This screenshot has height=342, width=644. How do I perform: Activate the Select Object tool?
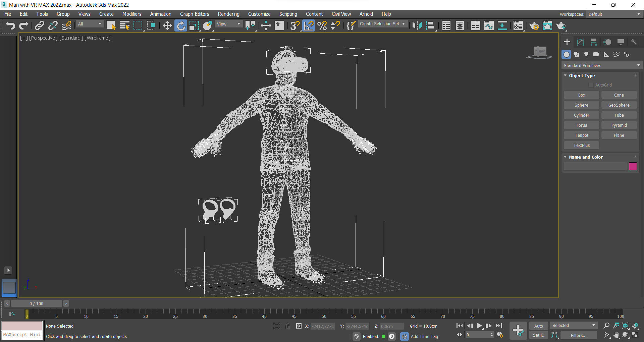(111, 26)
